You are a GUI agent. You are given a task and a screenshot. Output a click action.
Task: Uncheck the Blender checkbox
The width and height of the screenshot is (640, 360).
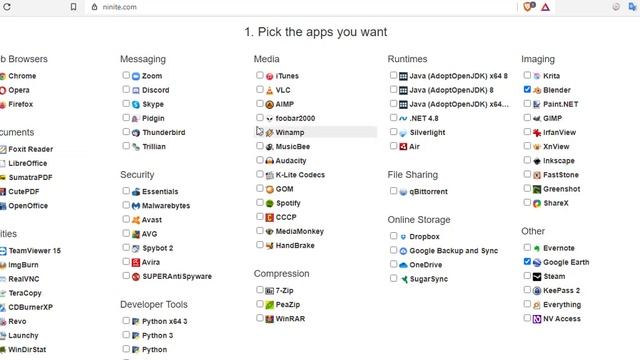(x=527, y=89)
